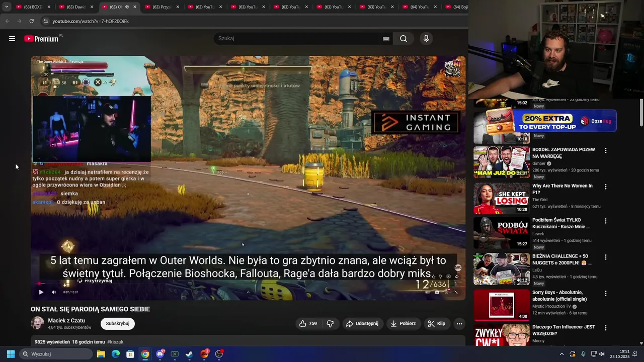Open options for Podbiłem Świat video
Viewport: 644px width, 362px height.
click(605, 221)
